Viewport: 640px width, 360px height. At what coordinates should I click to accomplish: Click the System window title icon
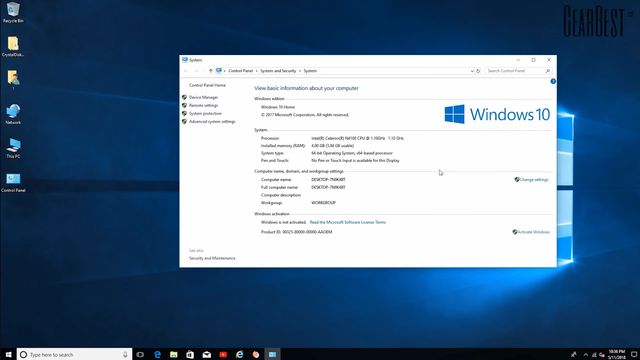(185, 60)
